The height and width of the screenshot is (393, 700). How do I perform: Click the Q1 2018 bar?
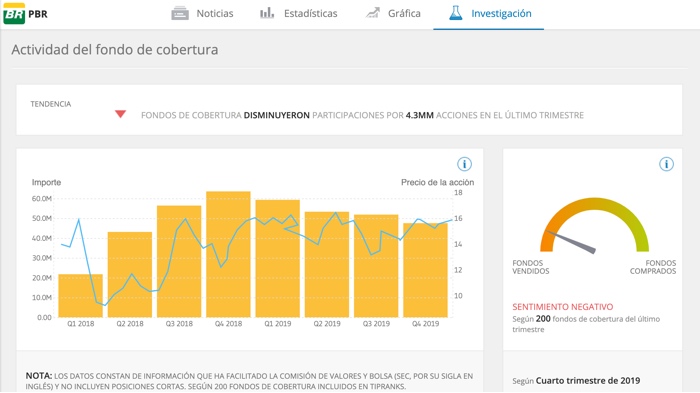[x=80, y=296]
